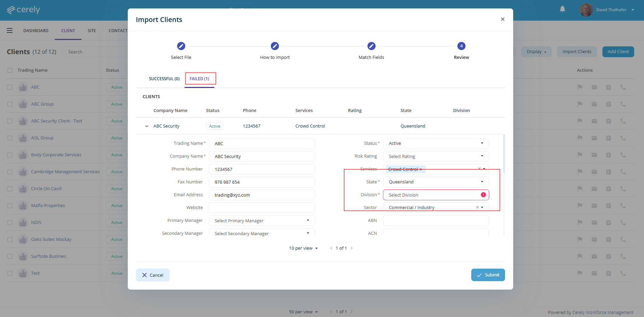Click the phone icon in Test row
This screenshot has width=644, height=317.
pos(623,273)
